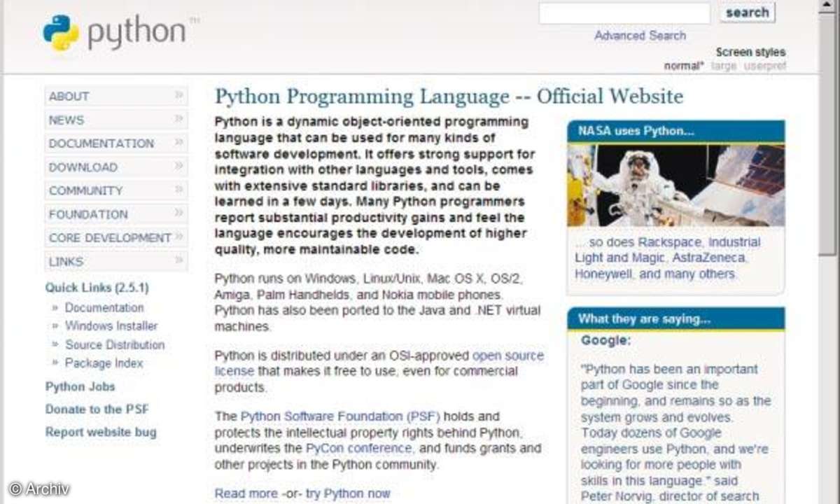The image size is (840, 504).
Task: Select the large screen style
Action: pos(723,66)
